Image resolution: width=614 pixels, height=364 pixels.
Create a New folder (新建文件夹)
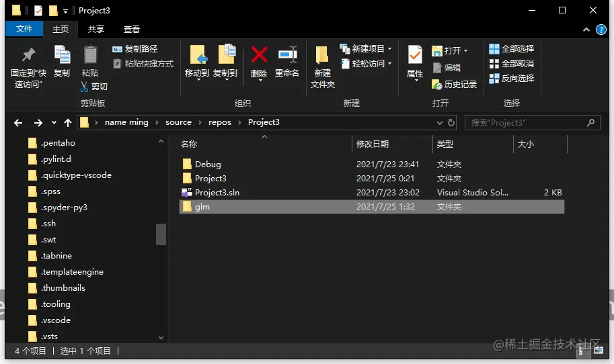pos(323,67)
